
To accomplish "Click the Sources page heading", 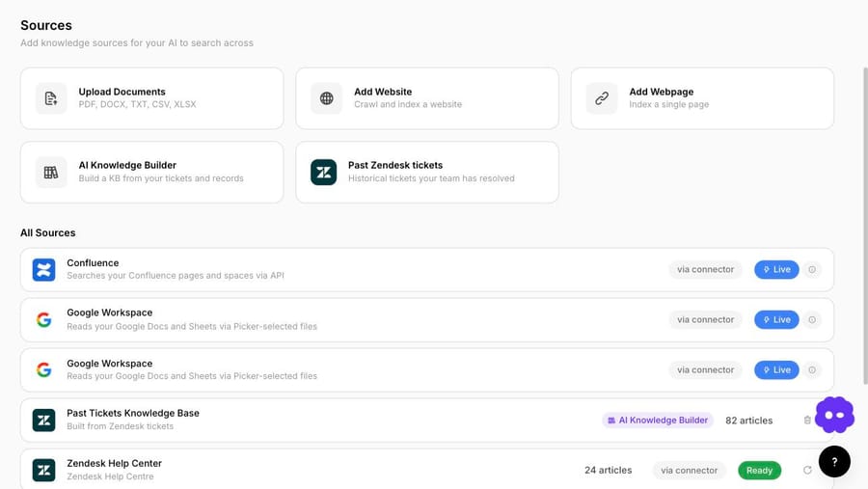I will pos(46,25).
